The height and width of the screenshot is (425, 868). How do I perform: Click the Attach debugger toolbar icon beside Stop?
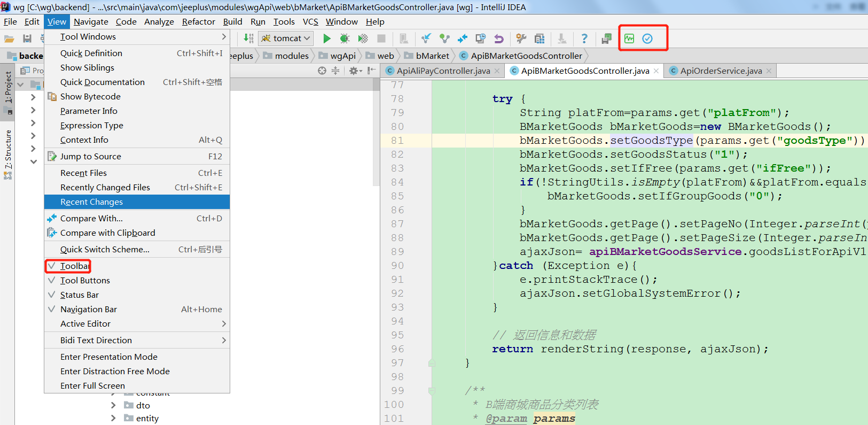pyautogui.click(x=404, y=38)
